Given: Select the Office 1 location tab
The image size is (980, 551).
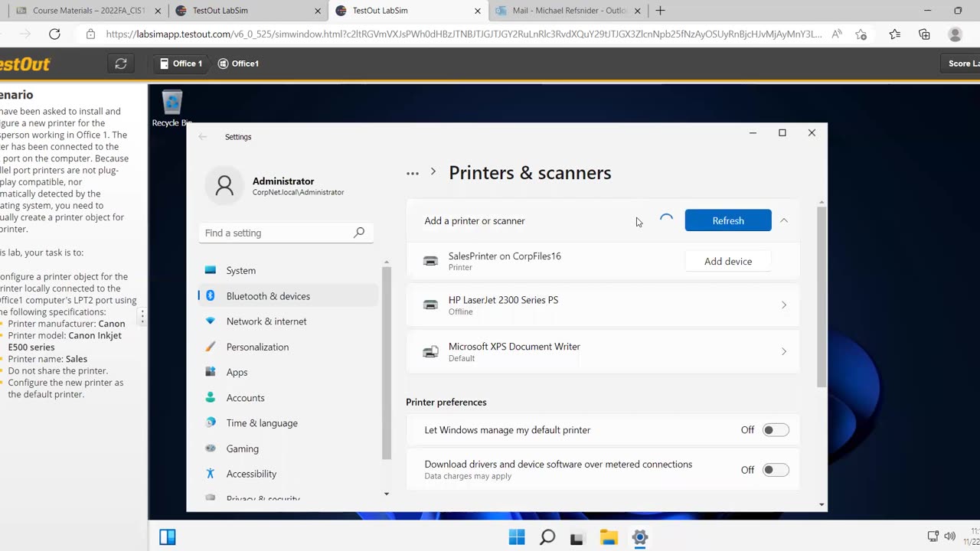Looking at the screenshot, I should [181, 64].
